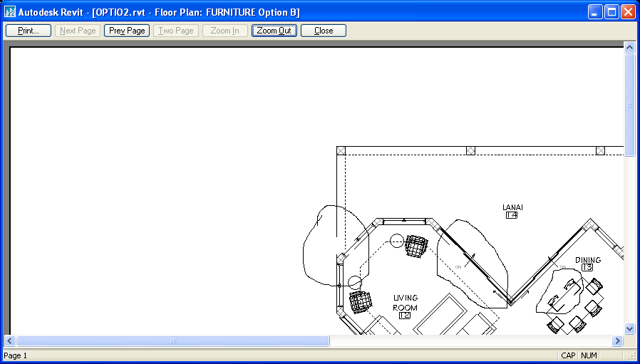
Task: Click the horizontal scrollbar thumb
Action: 173,340
